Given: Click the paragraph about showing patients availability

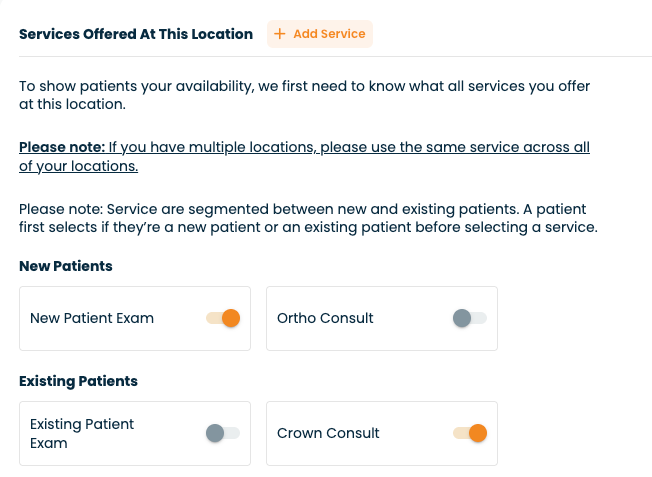Looking at the screenshot, I should [x=305, y=86].
